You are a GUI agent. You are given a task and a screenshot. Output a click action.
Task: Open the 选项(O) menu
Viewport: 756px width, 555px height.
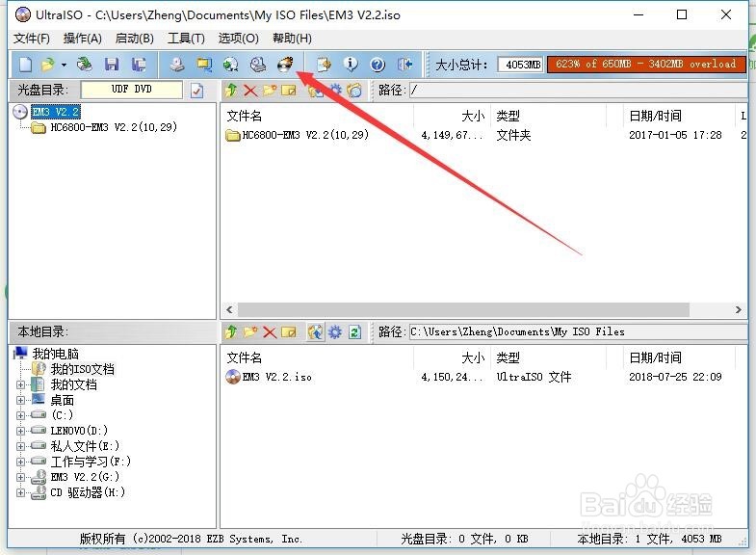click(x=238, y=39)
